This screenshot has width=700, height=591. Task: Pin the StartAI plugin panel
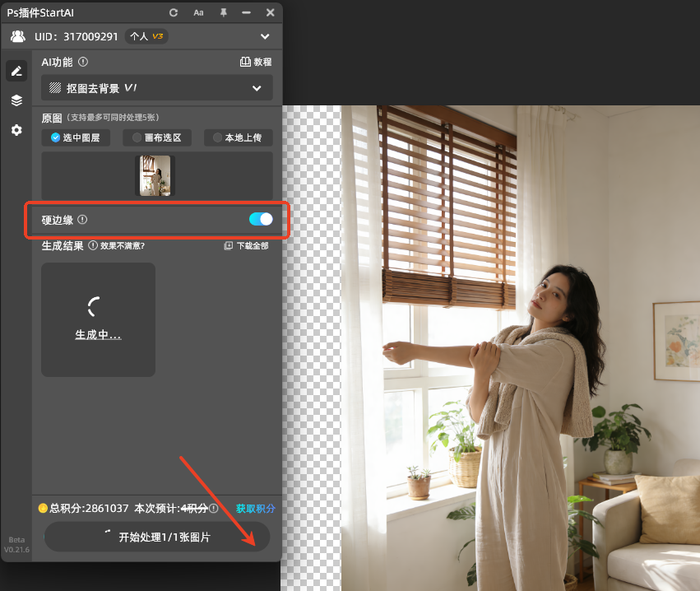[x=222, y=12]
